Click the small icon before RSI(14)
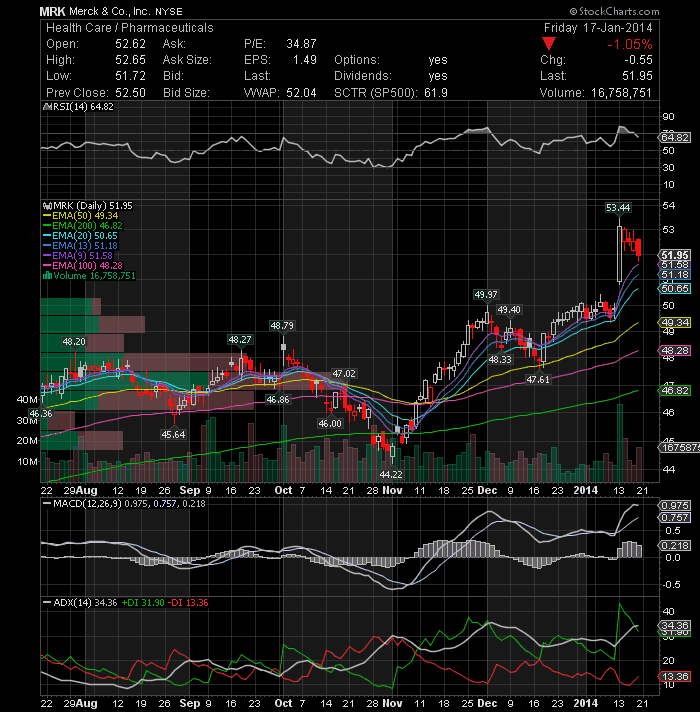The width and height of the screenshot is (700, 712). tap(45, 107)
